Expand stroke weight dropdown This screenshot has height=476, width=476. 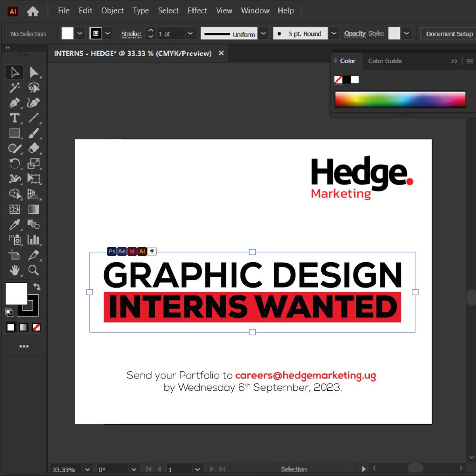[x=190, y=34]
